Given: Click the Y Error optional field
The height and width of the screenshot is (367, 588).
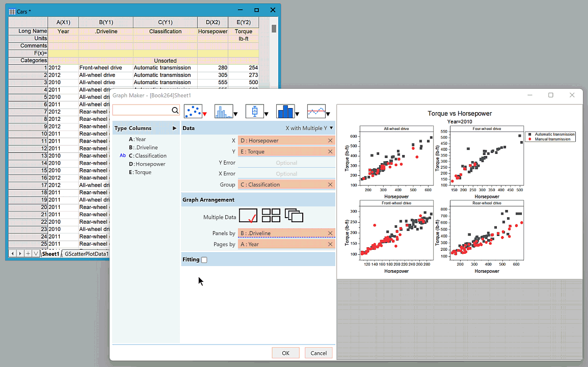Looking at the screenshot, I should point(286,163).
